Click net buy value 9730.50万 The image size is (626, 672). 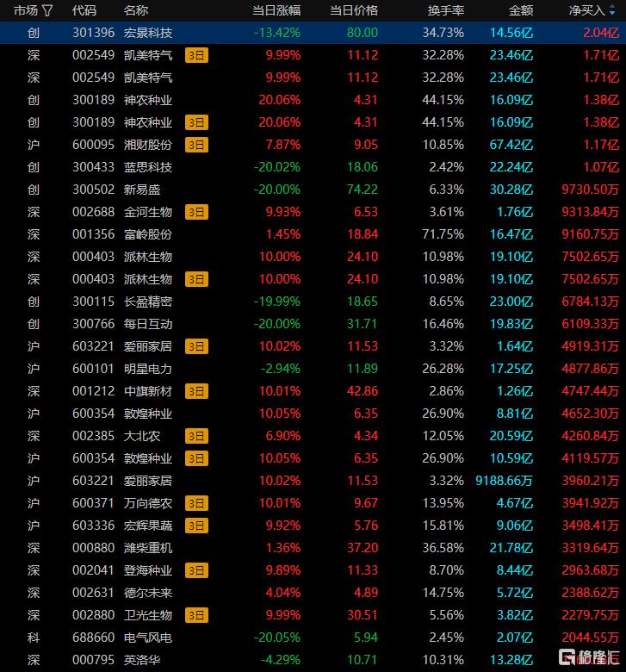pyautogui.click(x=591, y=190)
